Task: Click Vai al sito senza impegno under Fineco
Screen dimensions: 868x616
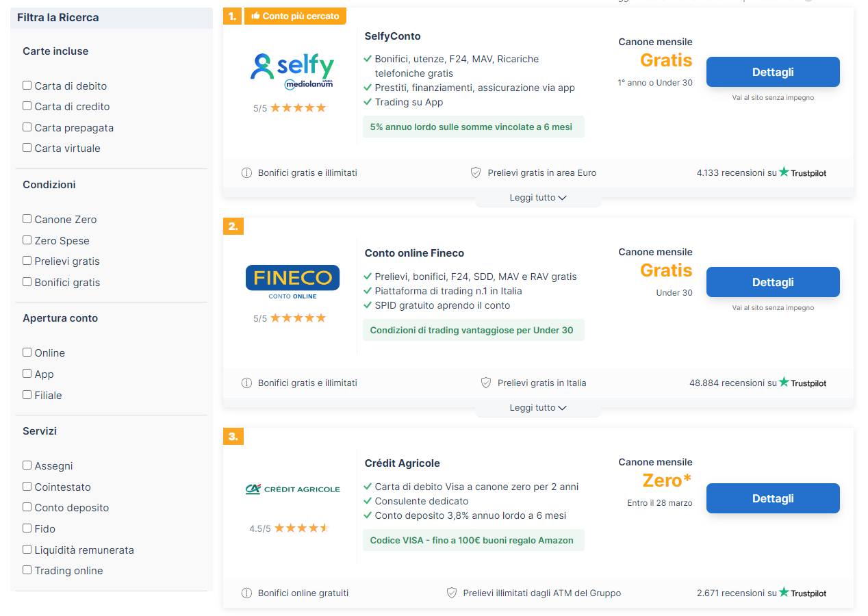Action: pos(773,308)
